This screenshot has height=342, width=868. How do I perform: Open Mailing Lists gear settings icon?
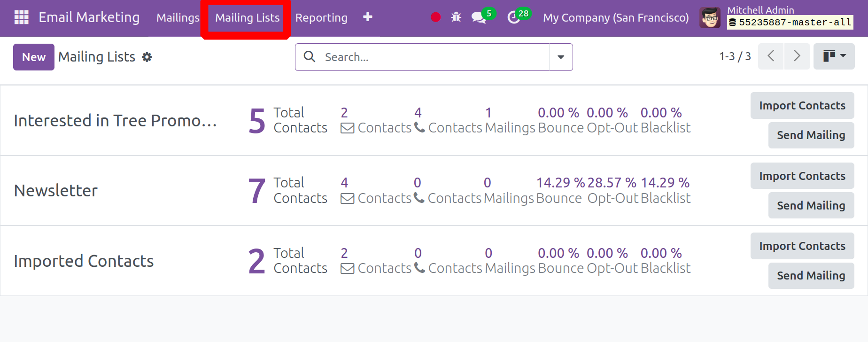tap(147, 57)
